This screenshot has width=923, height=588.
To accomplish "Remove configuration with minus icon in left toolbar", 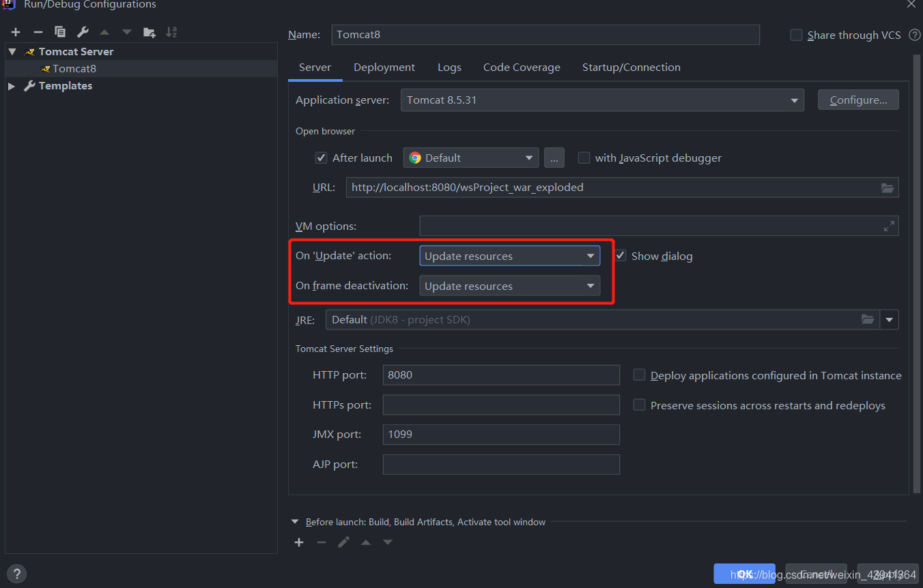I will click(38, 32).
